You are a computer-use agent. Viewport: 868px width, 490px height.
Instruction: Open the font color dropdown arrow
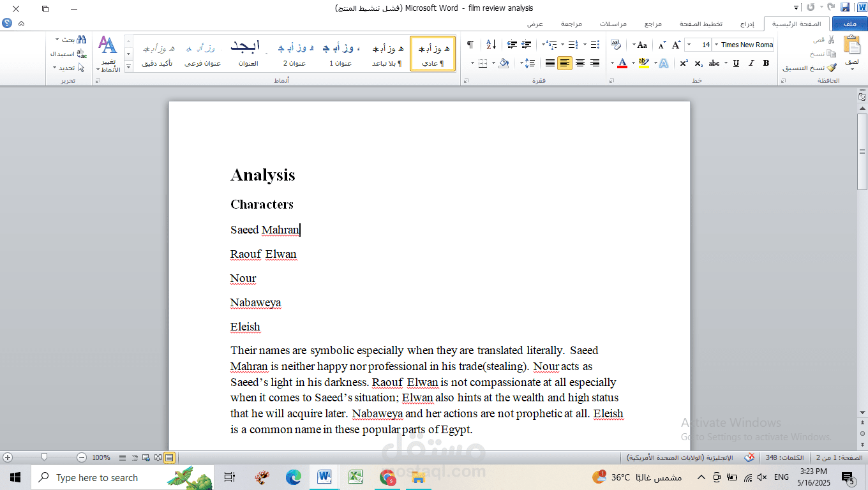point(612,63)
